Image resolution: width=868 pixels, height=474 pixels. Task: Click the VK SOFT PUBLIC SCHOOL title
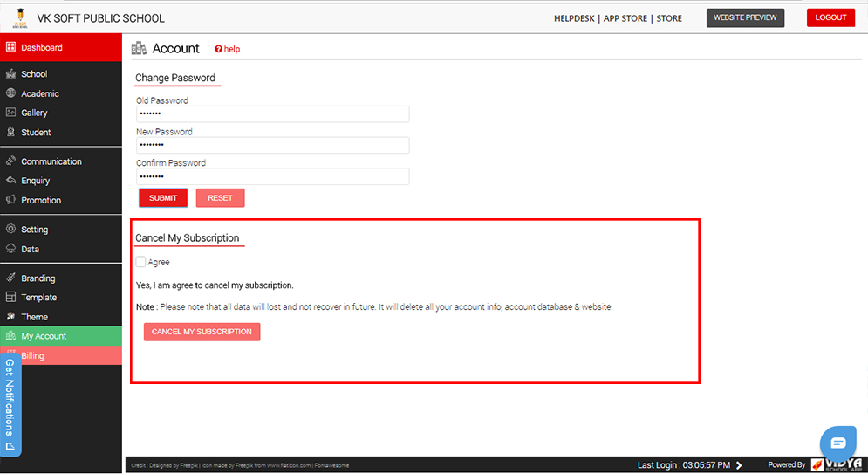point(100,18)
